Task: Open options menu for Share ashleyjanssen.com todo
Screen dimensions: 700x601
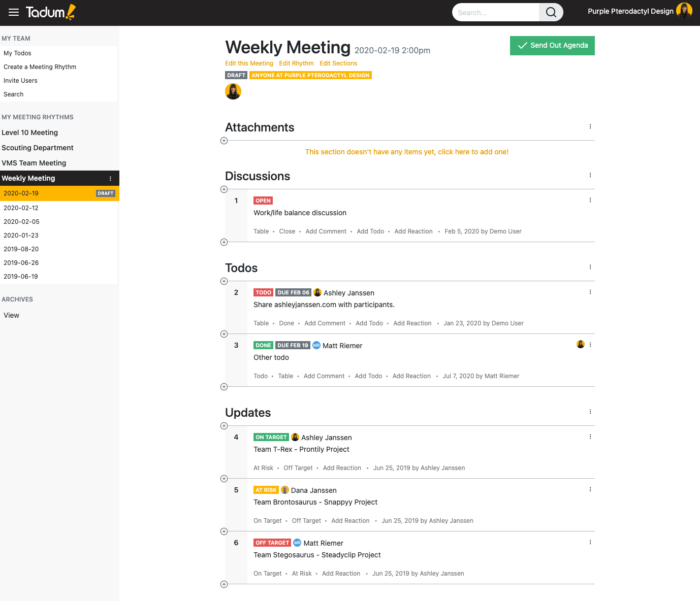Action: [x=590, y=292]
